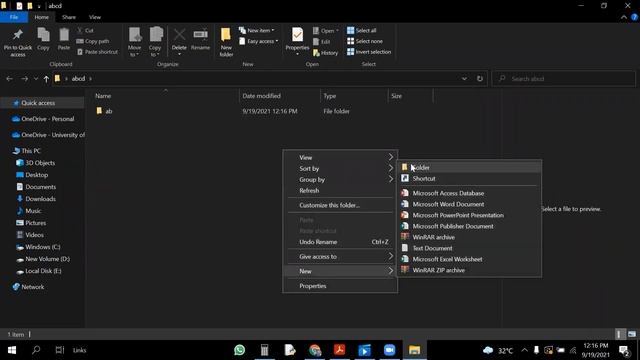Open the Copy to dropdown
640x360 pixels.
[155, 42]
